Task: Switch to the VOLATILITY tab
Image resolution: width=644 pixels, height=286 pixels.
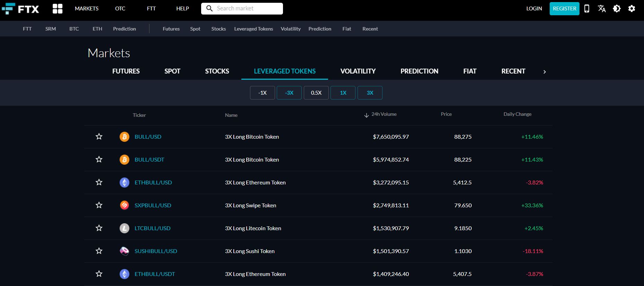Action: pyautogui.click(x=358, y=71)
